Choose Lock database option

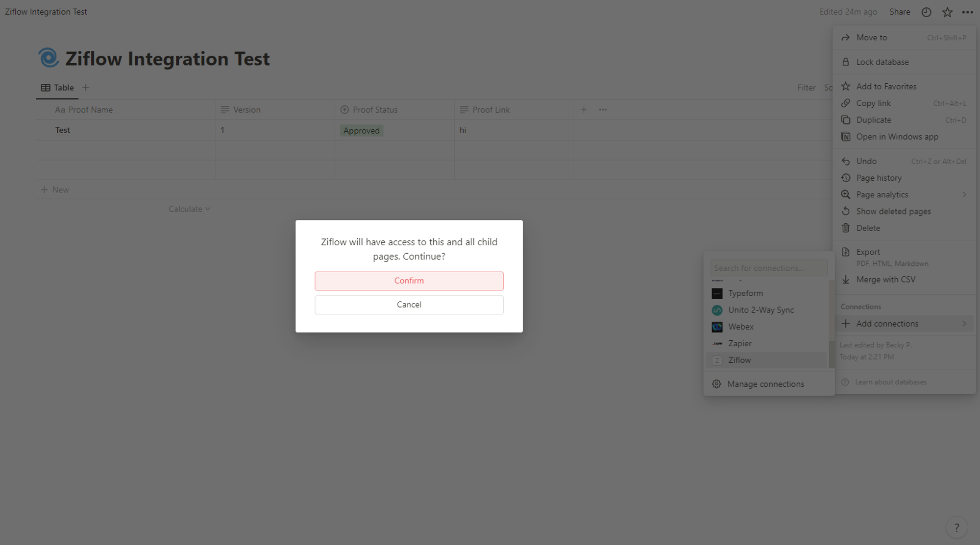[904, 62]
